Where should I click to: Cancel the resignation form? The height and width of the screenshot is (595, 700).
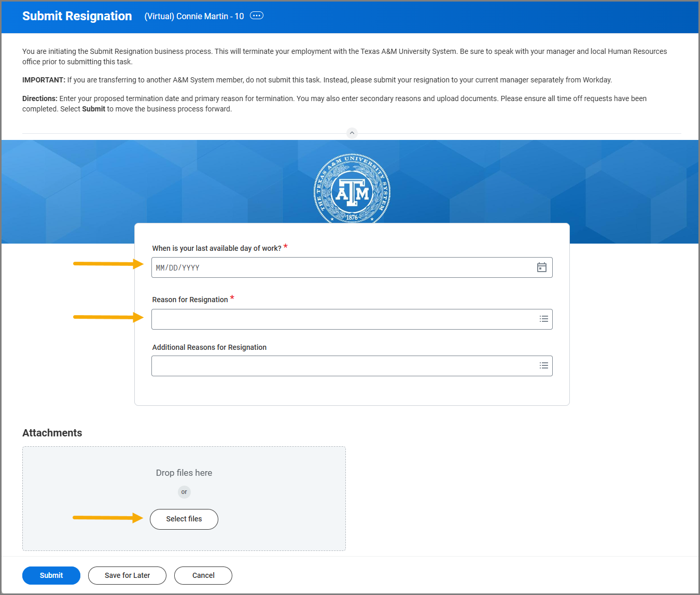pyautogui.click(x=203, y=575)
